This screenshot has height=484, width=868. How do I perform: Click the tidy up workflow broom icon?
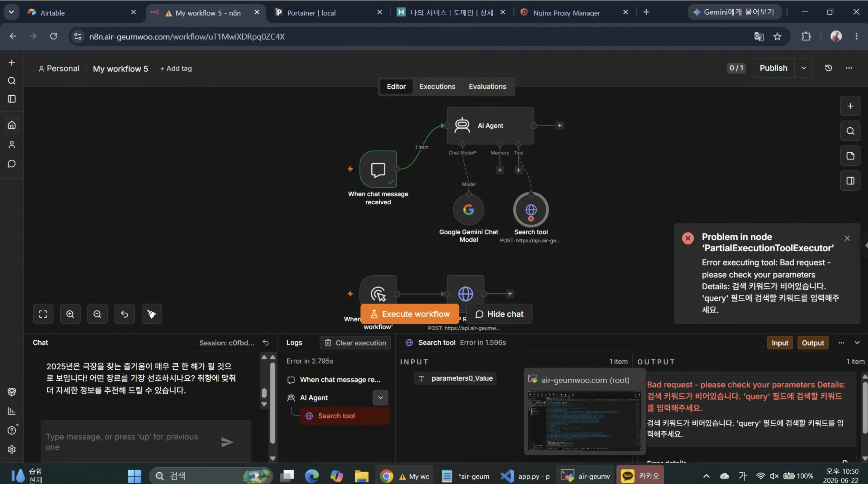tap(152, 314)
